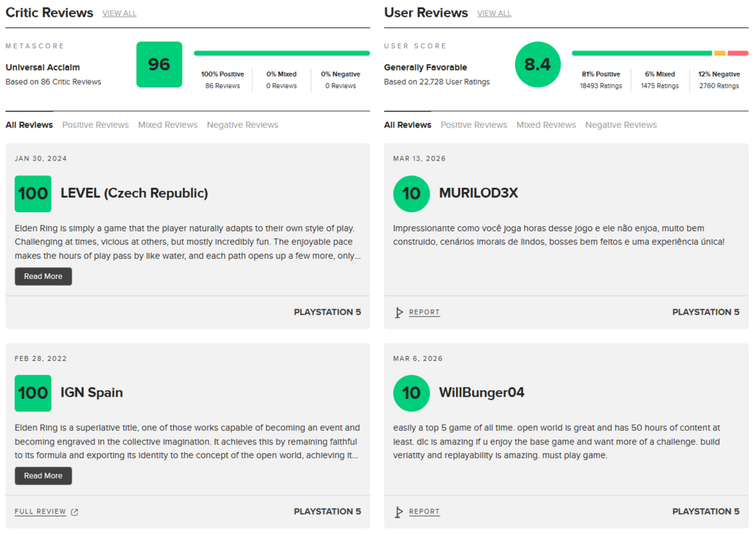Switch to user Positive Reviews tab
This screenshot has width=756, height=534.
tap(474, 125)
